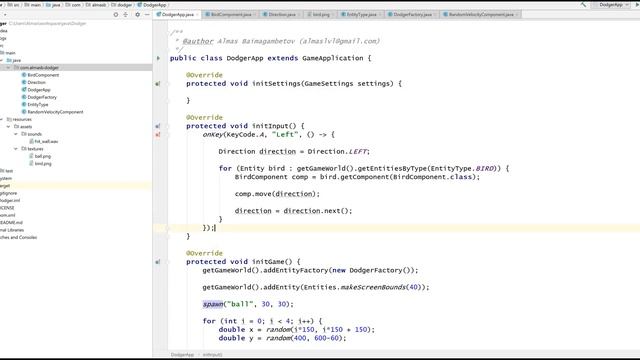Switch to the BirdComponent.java editor tab
The height and width of the screenshot is (360, 640).
point(231,14)
